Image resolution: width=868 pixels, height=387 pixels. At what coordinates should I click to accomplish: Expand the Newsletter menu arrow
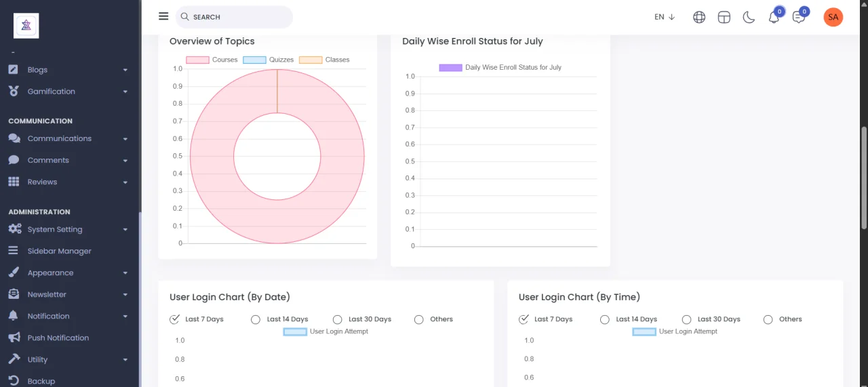pos(125,295)
